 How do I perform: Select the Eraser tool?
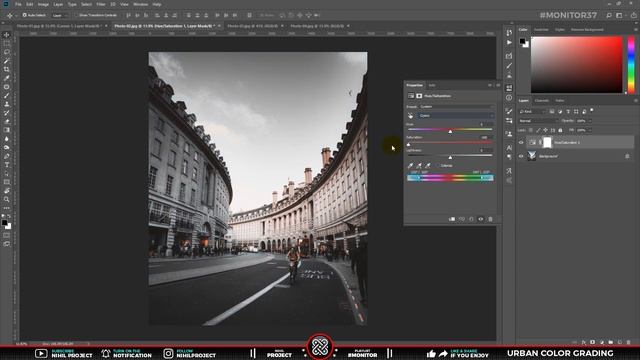(x=7, y=121)
